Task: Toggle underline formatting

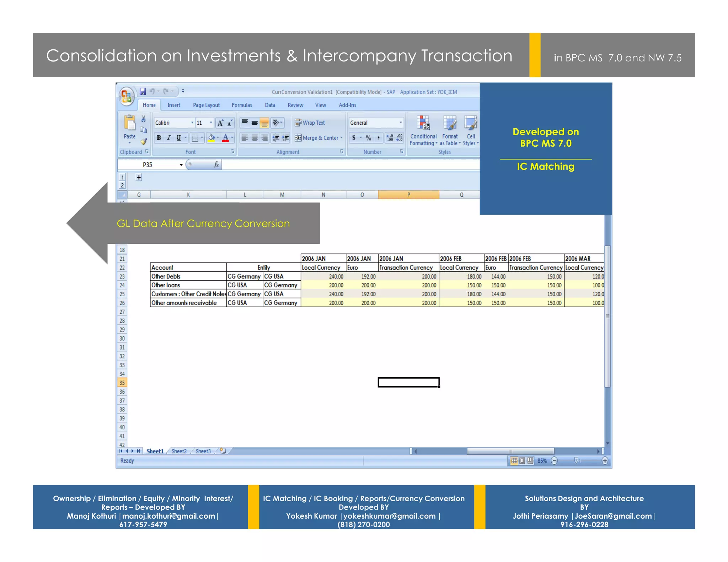Action: (x=178, y=138)
